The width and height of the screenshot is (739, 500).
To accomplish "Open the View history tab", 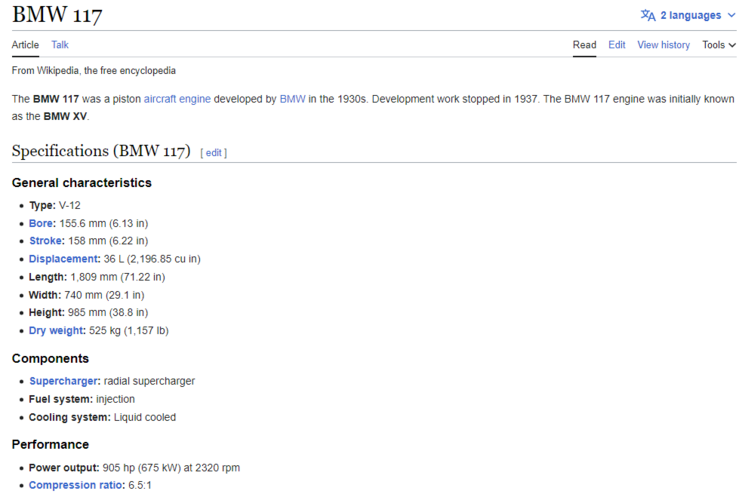I will click(x=664, y=45).
